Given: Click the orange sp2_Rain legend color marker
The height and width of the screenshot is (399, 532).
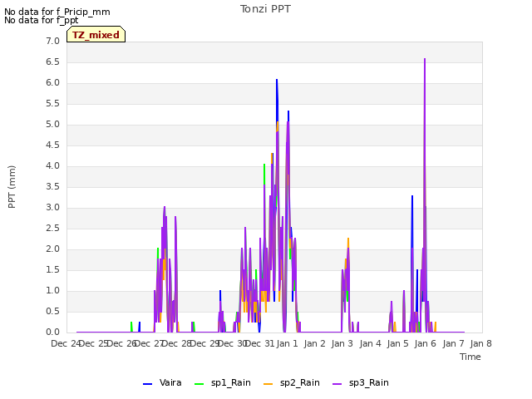Looking at the screenshot, I should pos(268,384).
